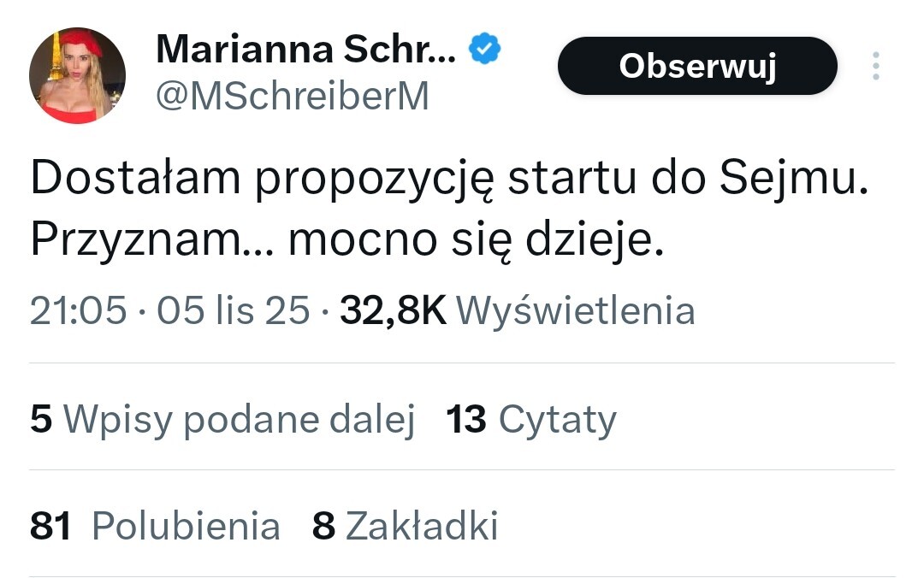Click the blue verified badge icon
The width and height of the screenshot is (924, 578).
pos(485,50)
